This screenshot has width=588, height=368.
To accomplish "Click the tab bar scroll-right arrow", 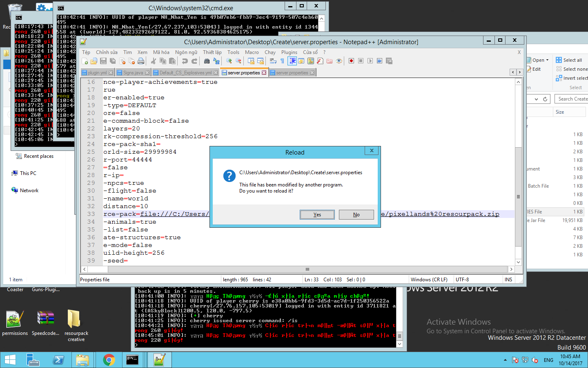I will click(519, 72).
